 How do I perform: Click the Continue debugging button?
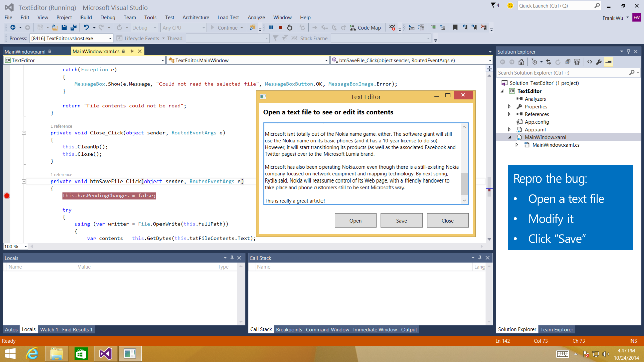pyautogui.click(x=224, y=28)
